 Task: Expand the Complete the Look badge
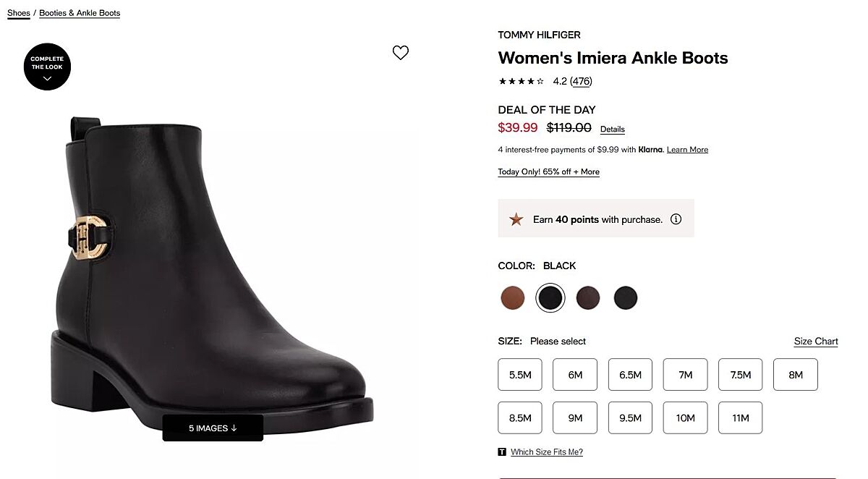coord(47,67)
